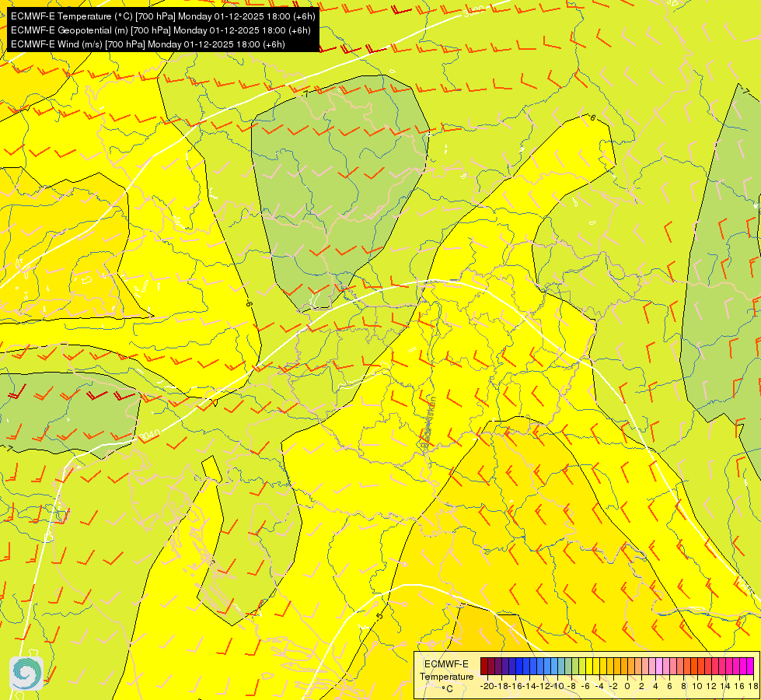
Task: Click the legend title ECMWF-E Temperature °C
Action: pos(446,676)
